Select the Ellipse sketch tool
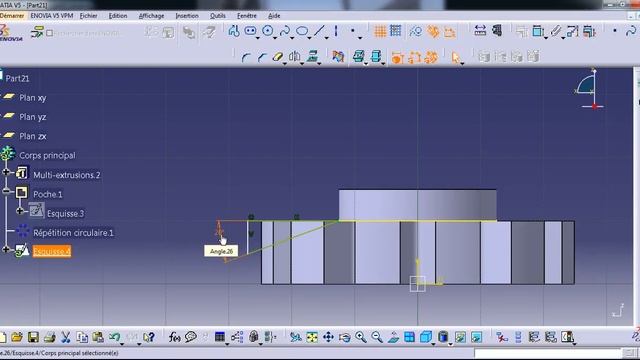This screenshot has width=640, height=360. (x=302, y=31)
